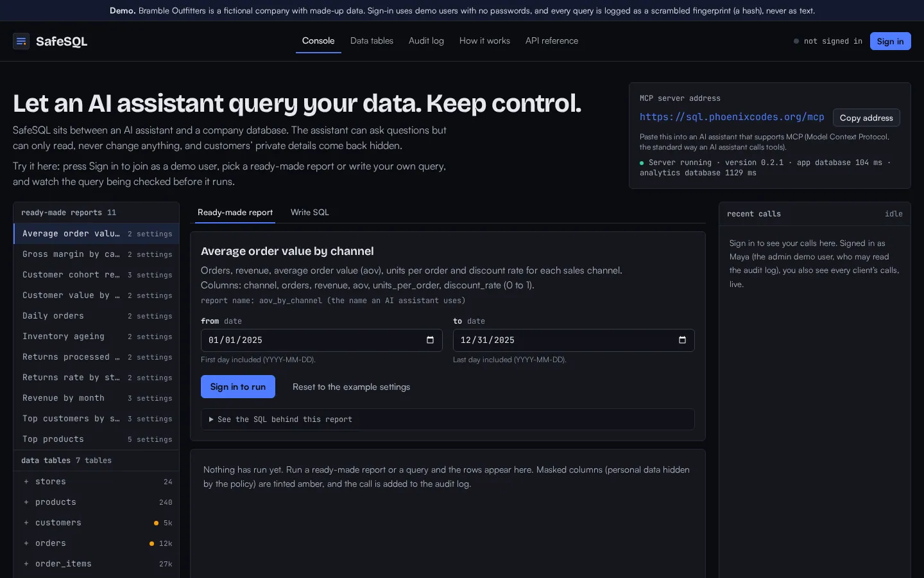The width and height of the screenshot is (924, 578).
Task: Click the 'ready-made reports 11' heading
Action: coord(69,213)
